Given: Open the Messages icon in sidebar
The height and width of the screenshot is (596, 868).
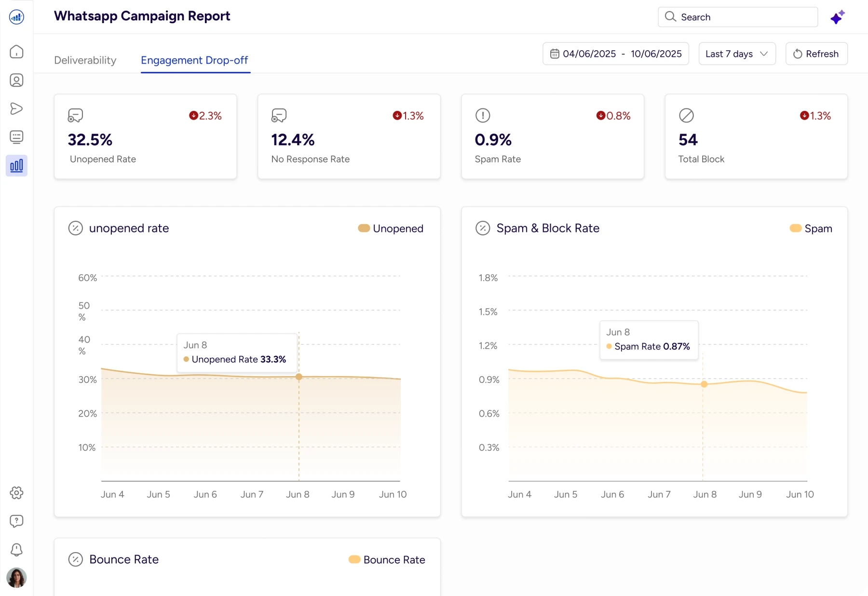Looking at the screenshot, I should 16,137.
